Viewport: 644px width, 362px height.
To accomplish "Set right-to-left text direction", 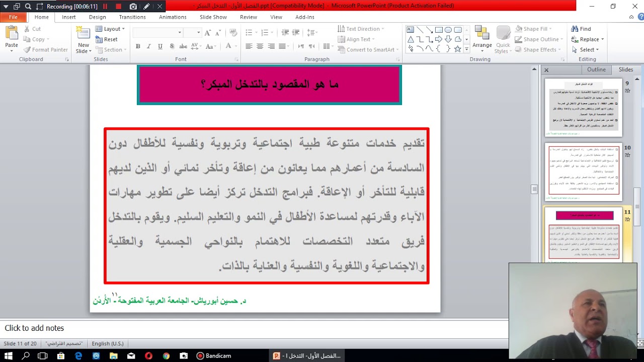I will click(x=312, y=46).
